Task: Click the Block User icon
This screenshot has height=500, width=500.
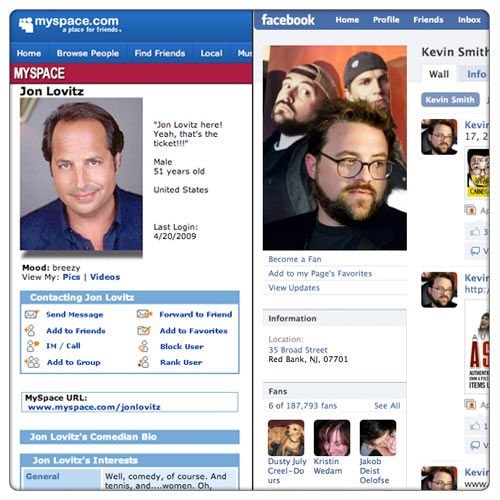Action: (144, 346)
